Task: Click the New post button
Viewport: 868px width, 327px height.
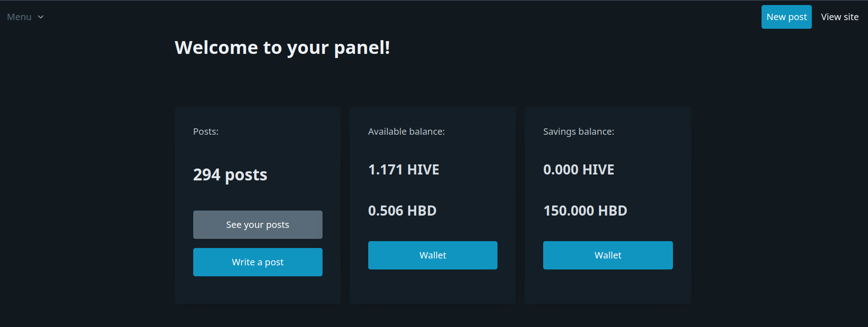Action: 786,17
